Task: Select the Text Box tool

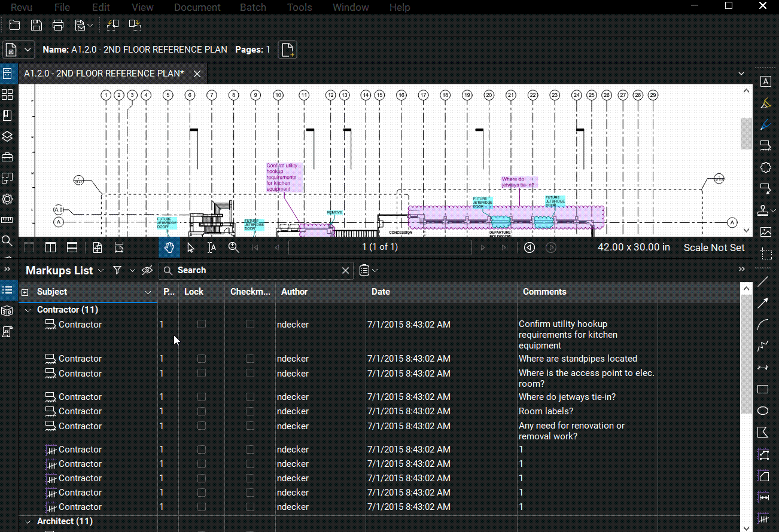Action: (x=765, y=81)
